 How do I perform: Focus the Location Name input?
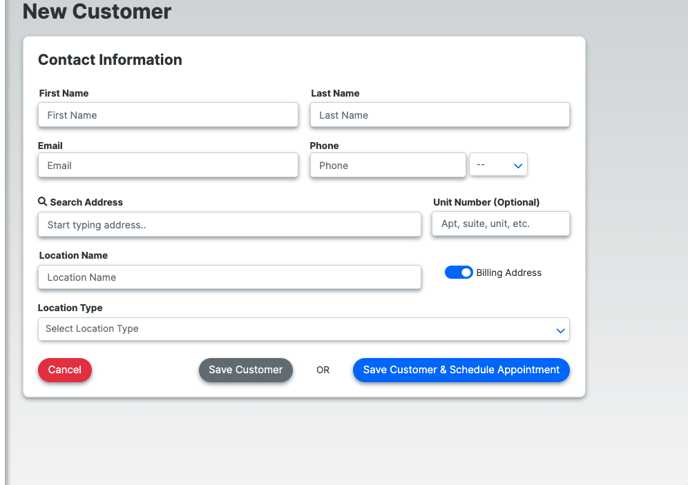point(229,277)
